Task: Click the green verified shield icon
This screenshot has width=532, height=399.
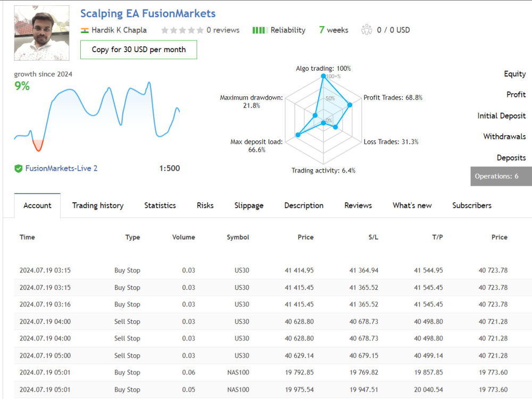Action: [x=18, y=168]
